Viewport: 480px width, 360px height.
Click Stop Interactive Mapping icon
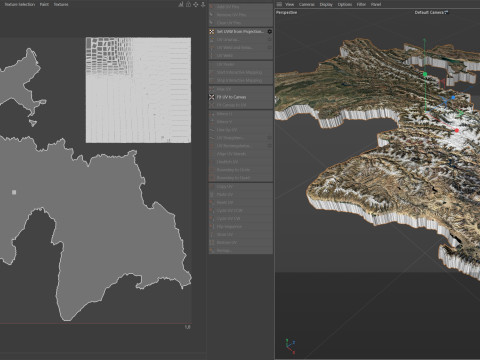click(x=211, y=80)
